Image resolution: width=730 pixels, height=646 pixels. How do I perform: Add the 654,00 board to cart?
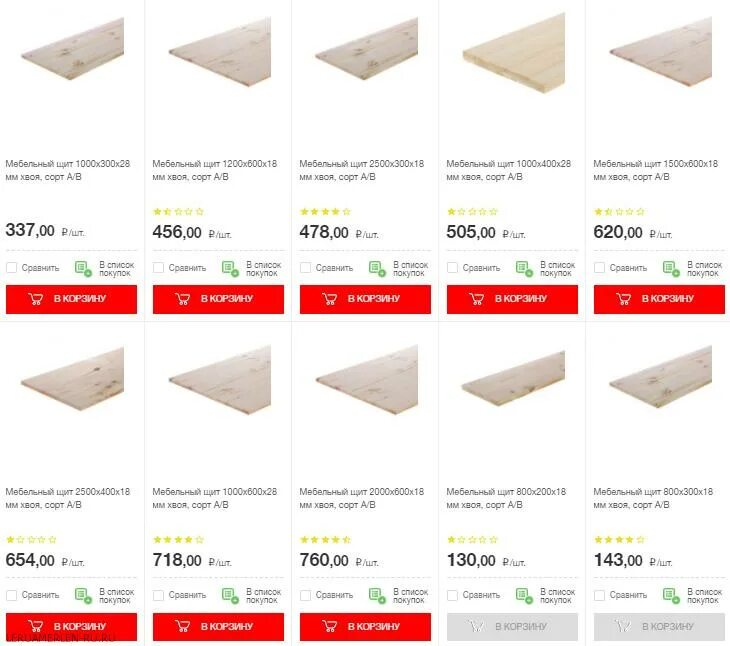[71, 627]
